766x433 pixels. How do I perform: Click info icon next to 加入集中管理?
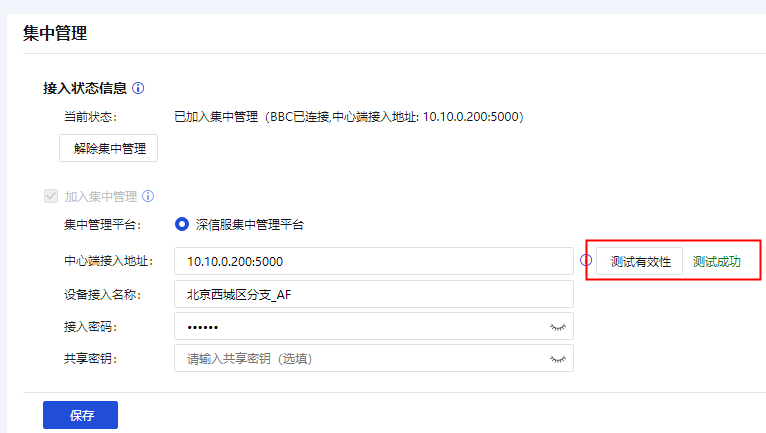[x=148, y=196]
